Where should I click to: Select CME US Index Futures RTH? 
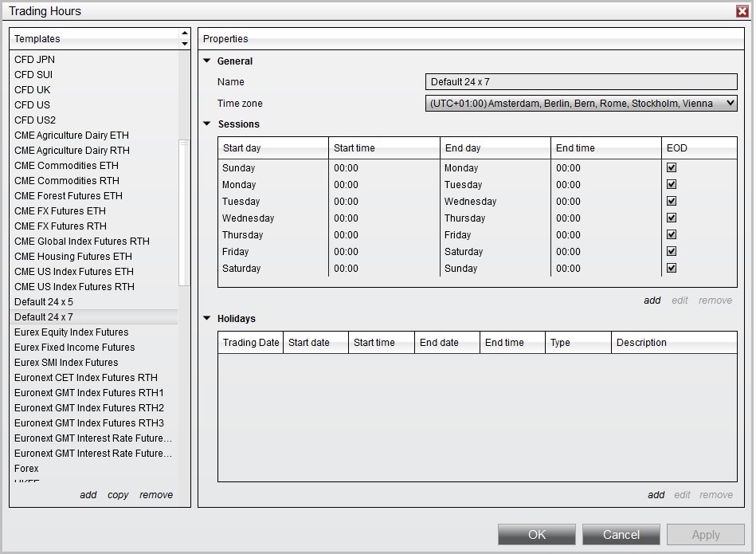[93, 287]
